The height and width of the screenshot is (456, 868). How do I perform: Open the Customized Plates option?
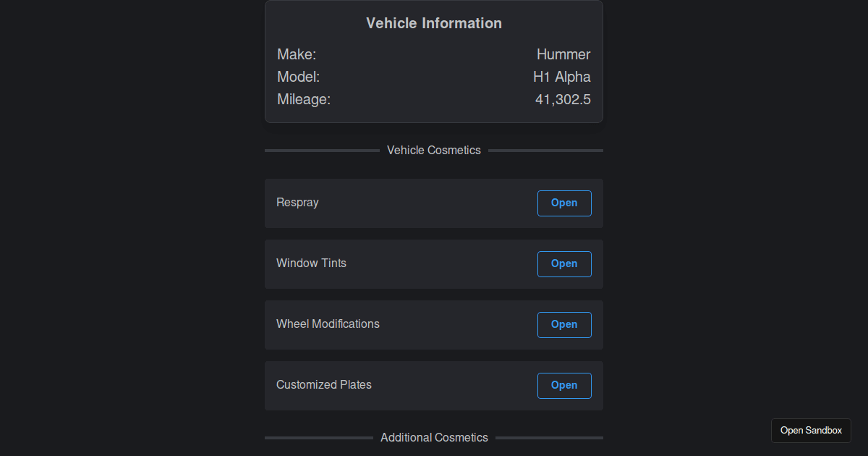(564, 386)
